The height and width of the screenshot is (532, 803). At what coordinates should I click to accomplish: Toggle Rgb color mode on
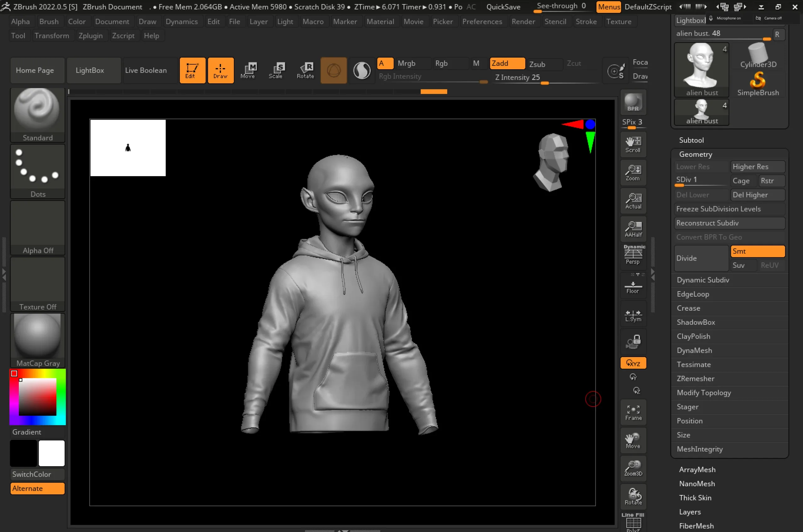[x=441, y=64]
